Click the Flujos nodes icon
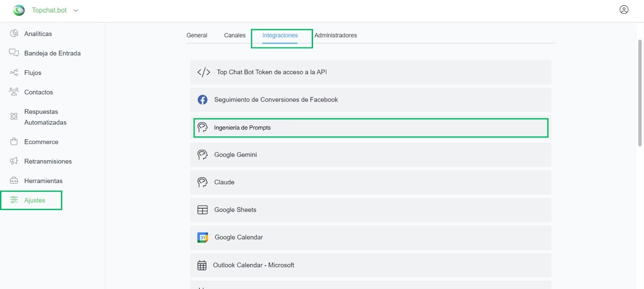Viewport: 644px width, 289px height. (x=14, y=73)
